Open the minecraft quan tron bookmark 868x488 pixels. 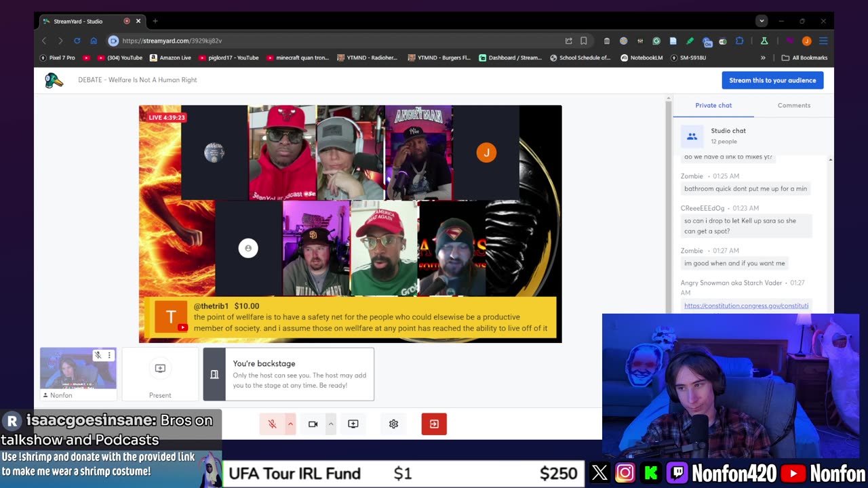pos(298,58)
